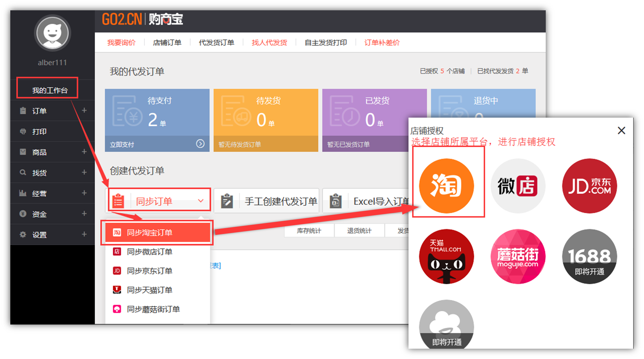Select 同步蘑菇街订单 from dropdown menu
Viewport: 644px width, 359px height.
(x=157, y=309)
